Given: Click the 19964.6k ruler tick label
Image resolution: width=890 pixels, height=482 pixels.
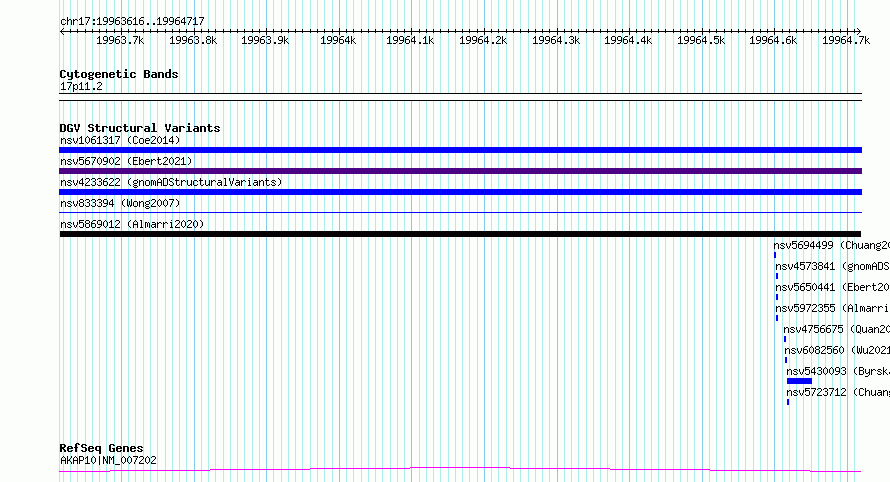Looking at the screenshot, I should coord(773,40).
